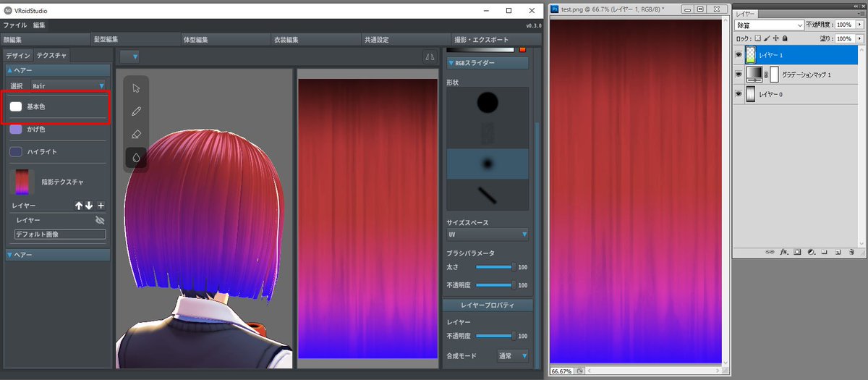Expand the RGBスライダー section
Viewport: 868px width, 380px height.
click(x=487, y=63)
